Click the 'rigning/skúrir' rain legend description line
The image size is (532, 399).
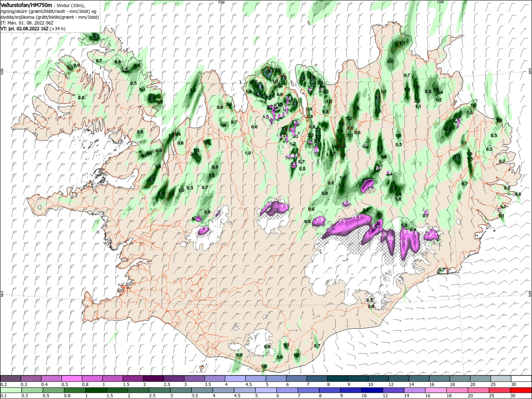tap(48, 11)
